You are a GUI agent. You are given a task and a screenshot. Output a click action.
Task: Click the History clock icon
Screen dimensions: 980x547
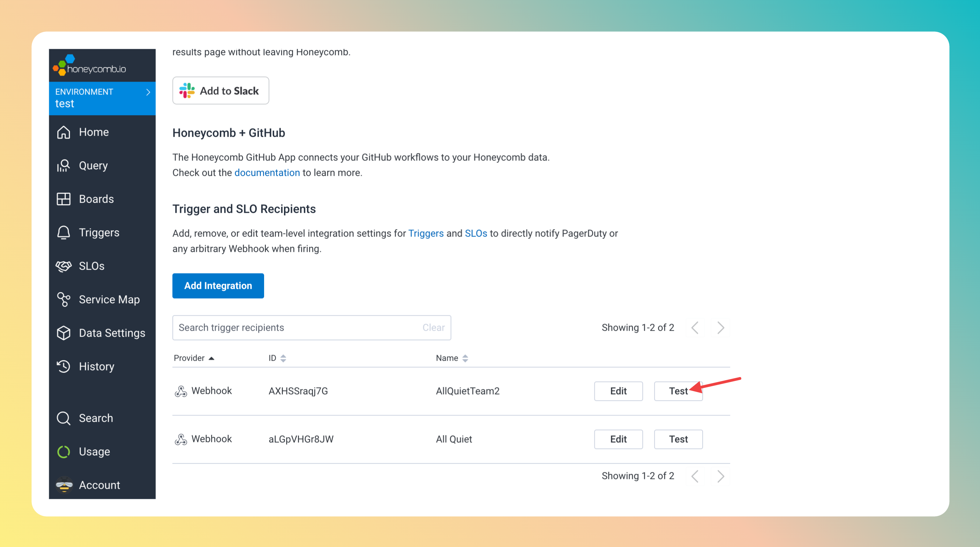pyautogui.click(x=63, y=366)
